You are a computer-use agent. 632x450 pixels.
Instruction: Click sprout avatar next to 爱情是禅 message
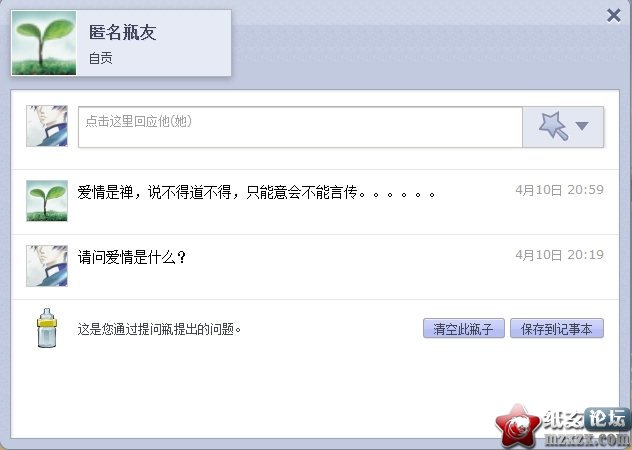pyautogui.click(x=47, y=201)
